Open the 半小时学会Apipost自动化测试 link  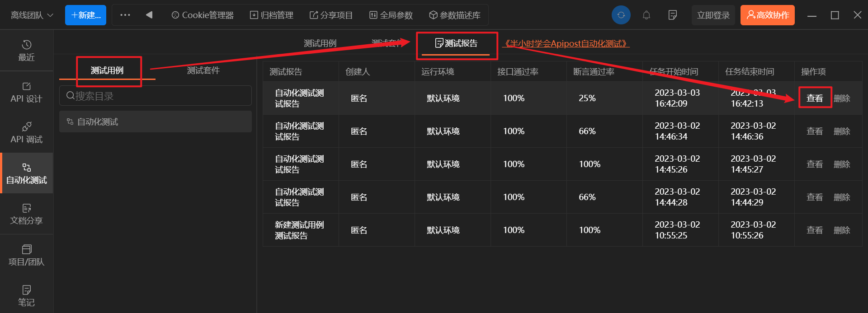pyautogui.click(x=566, y=44)
